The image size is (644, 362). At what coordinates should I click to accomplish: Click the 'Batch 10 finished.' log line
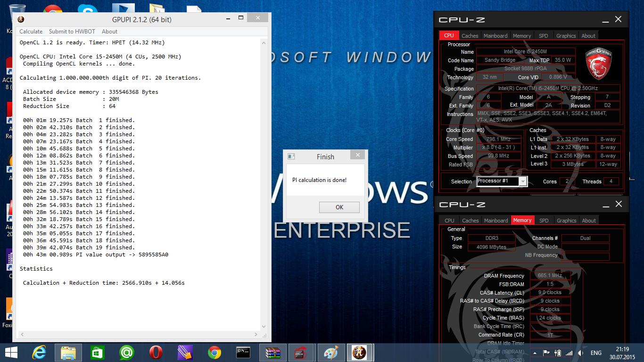[x=79, y=184]
